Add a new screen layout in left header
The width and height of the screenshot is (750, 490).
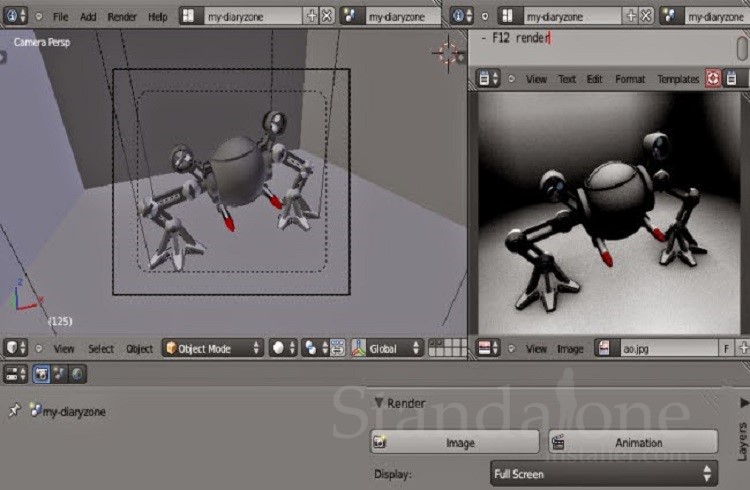tap(311, 16)
